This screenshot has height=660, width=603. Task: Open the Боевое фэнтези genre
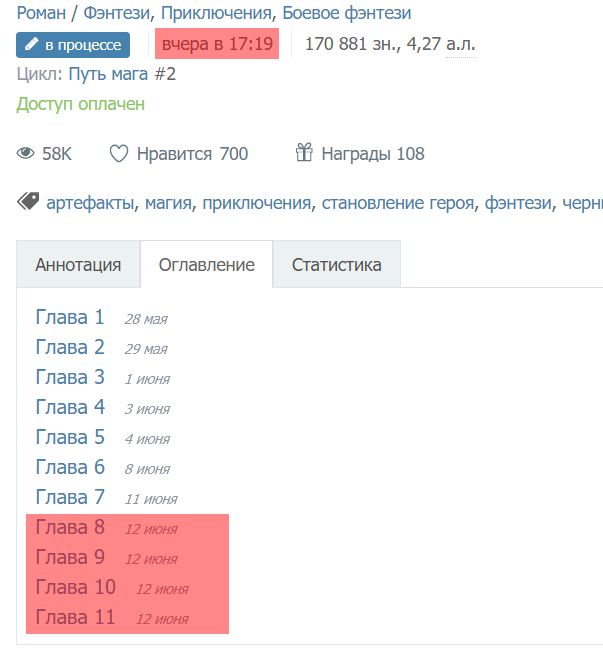pos(346,14)
